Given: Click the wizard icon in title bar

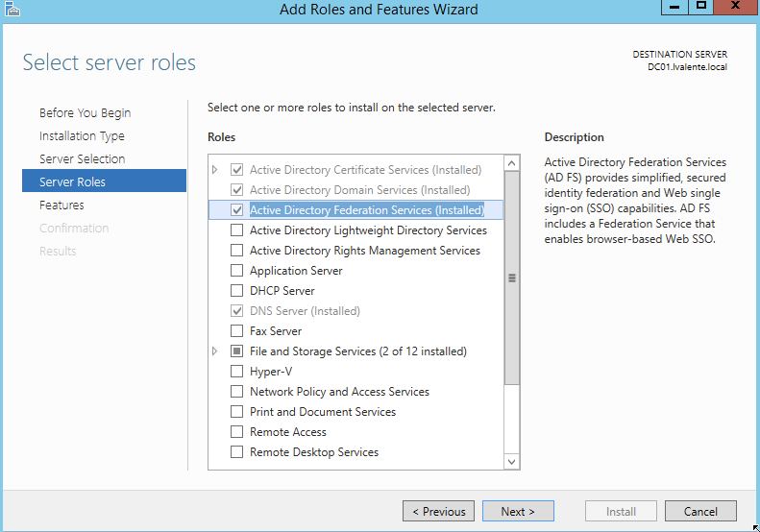Looking at the screenshot, I should tap(12, 10).
